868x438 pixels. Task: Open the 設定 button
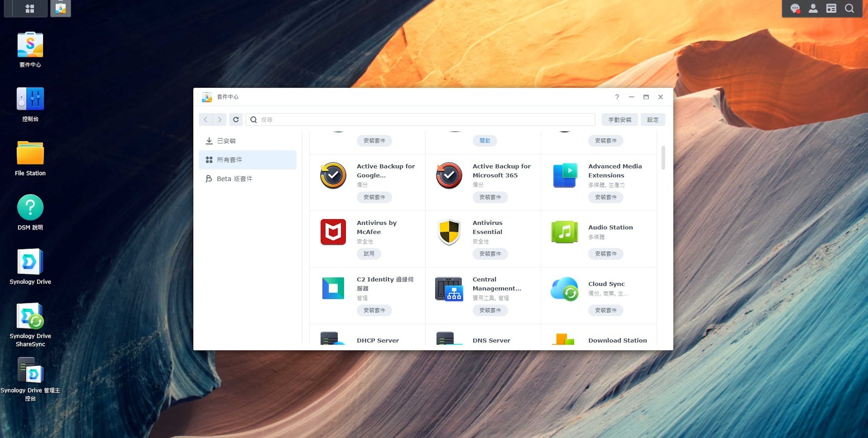[x=653, y=120]
